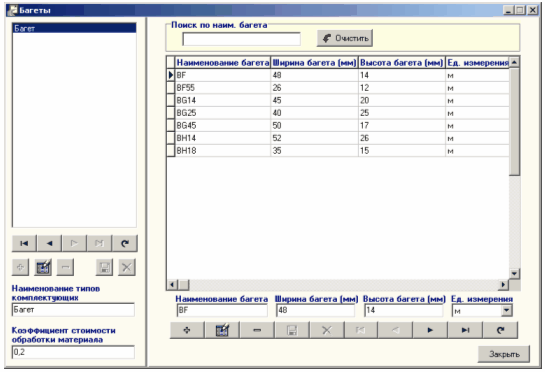Click the Высота багета edit field

(404, 310)
